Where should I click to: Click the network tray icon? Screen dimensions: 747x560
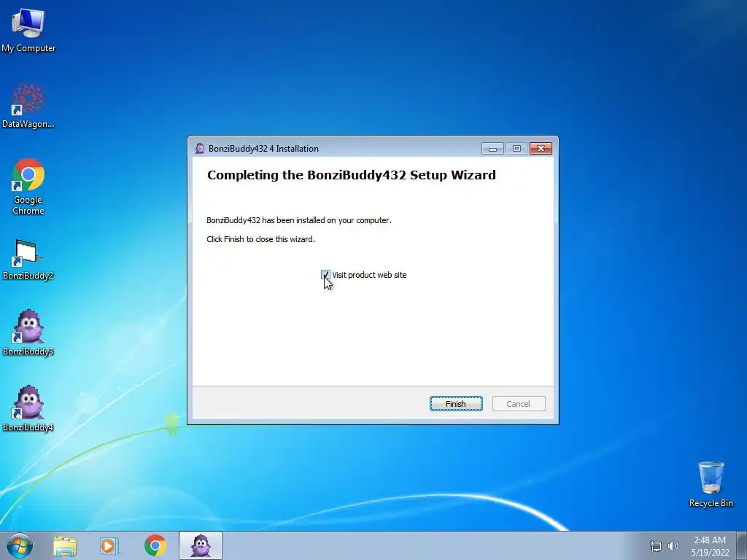click(656, 546)
